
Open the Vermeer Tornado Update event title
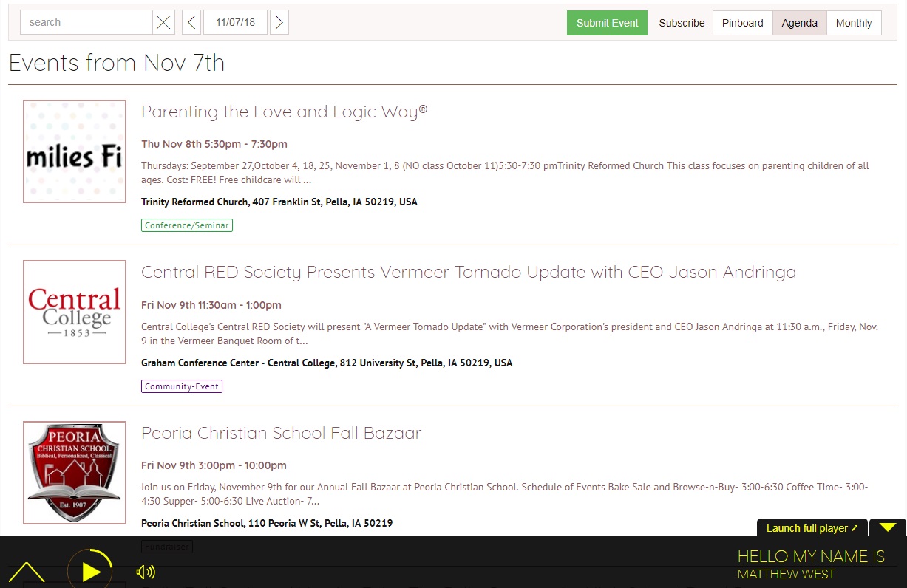click(x=469, y=272)
